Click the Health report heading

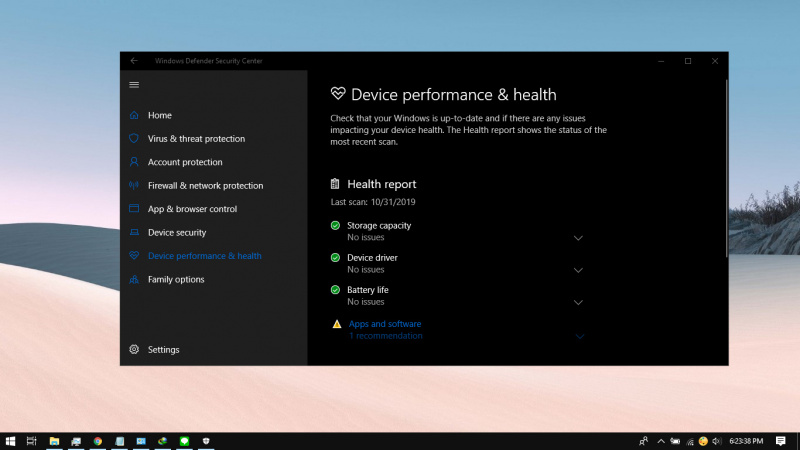382,184
